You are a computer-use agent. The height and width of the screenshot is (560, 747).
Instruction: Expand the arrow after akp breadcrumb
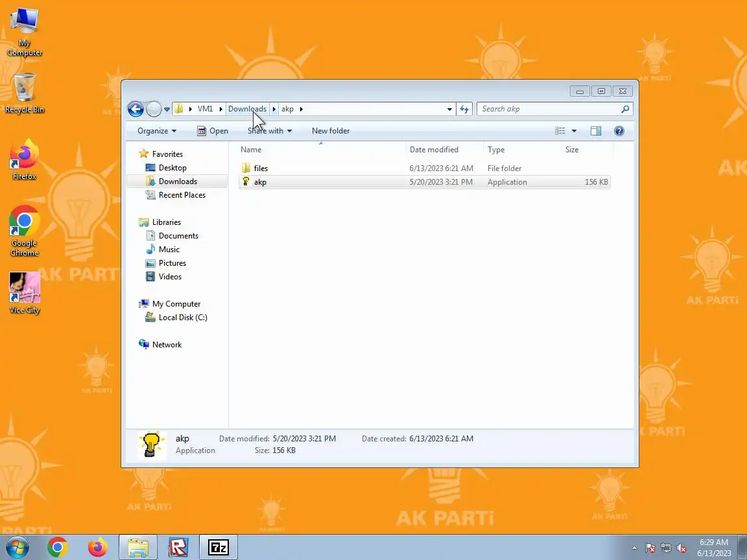click(301, 109)
